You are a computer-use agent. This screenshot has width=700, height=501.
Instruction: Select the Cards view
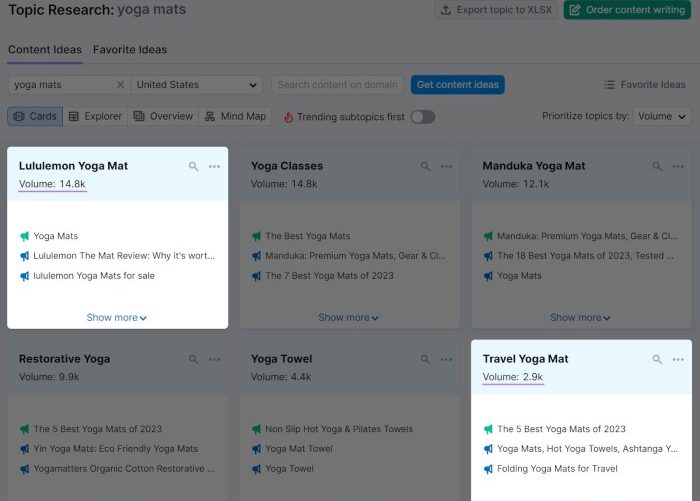click(x=35, y=117)
